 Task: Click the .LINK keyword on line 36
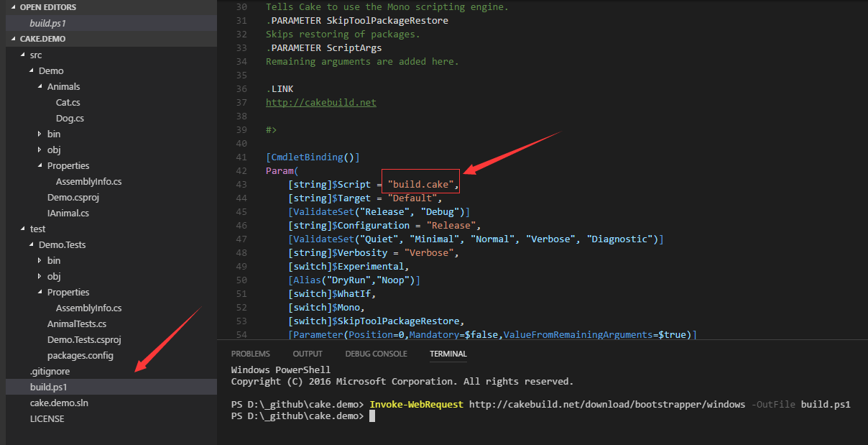pos(280,89)
